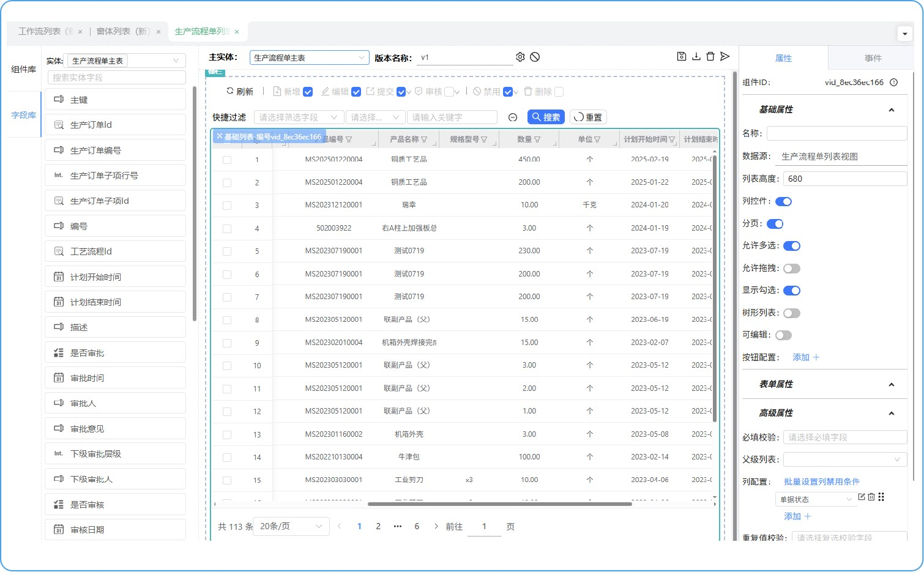Check the checkbox next to 删除
924x572 pixels.
pos(559,92)
